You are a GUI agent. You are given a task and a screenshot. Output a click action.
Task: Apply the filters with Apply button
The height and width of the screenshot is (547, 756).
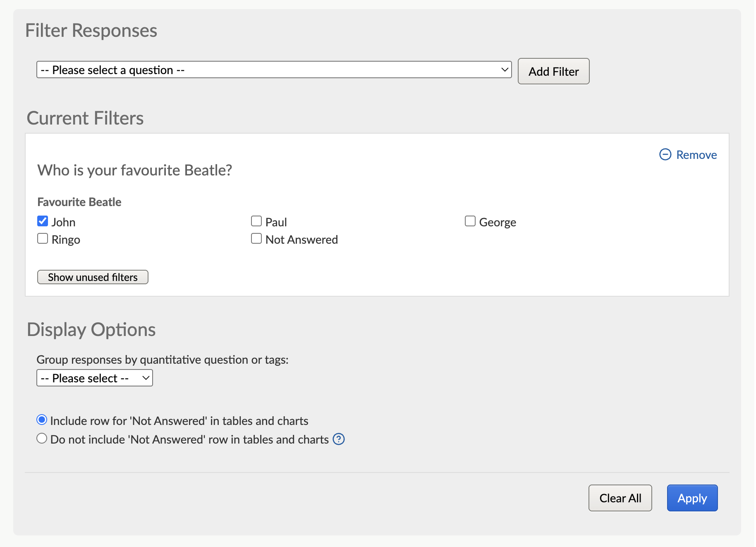(x=692, y=498)
